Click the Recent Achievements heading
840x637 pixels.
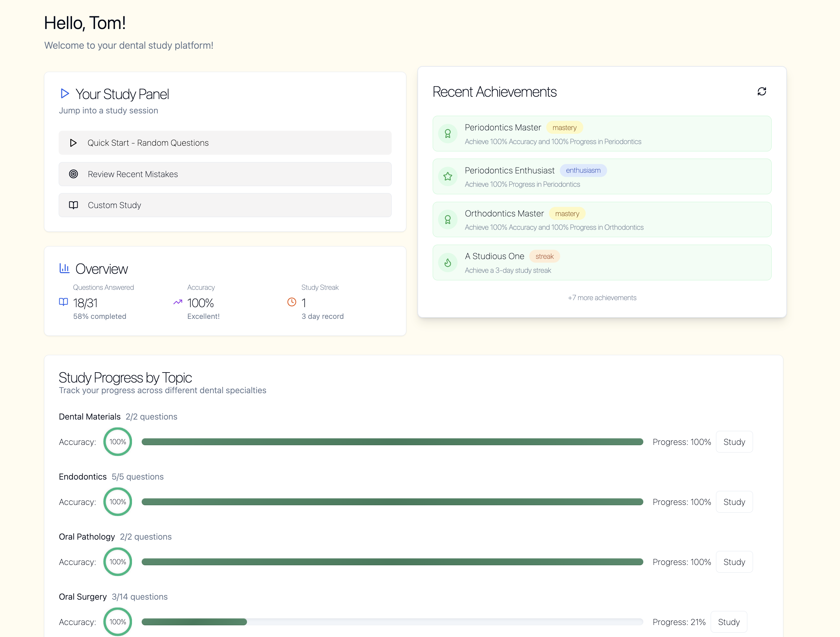[494, 92]
